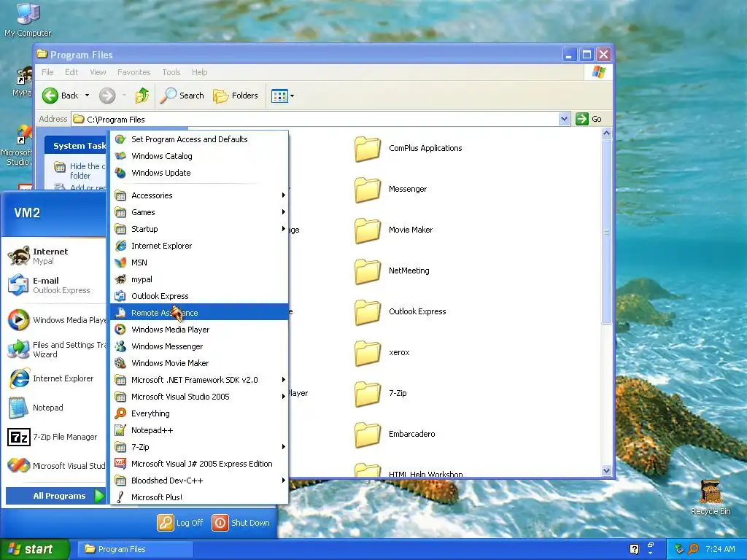The height and width of the screenshot is (560, 747).
Task: Open Files and Settings Transfer Wizard
Action: (55, 349)
